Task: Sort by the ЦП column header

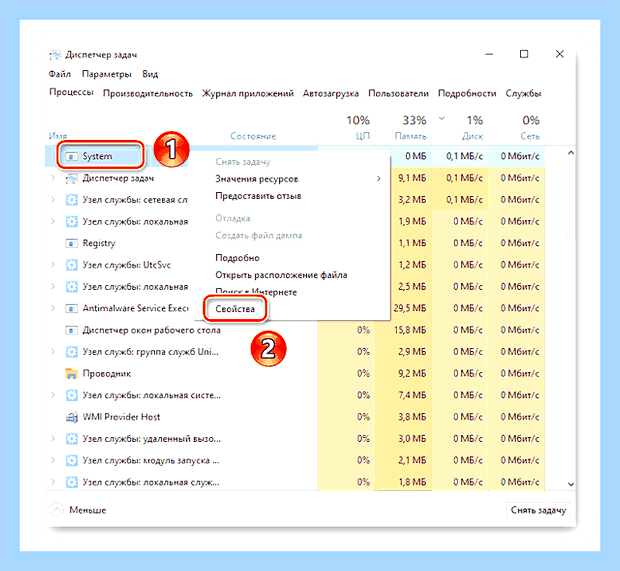Action: point(363,136)
